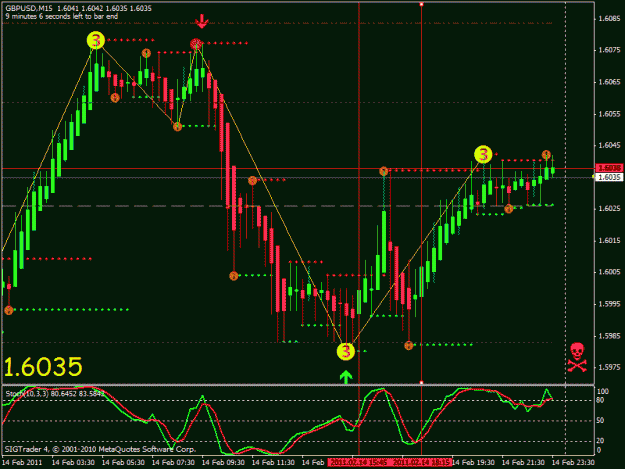This screenshot has height=469, width=625.
Task: Click the red 1.6038 price label on axis
Action: [x=609, y=168]
